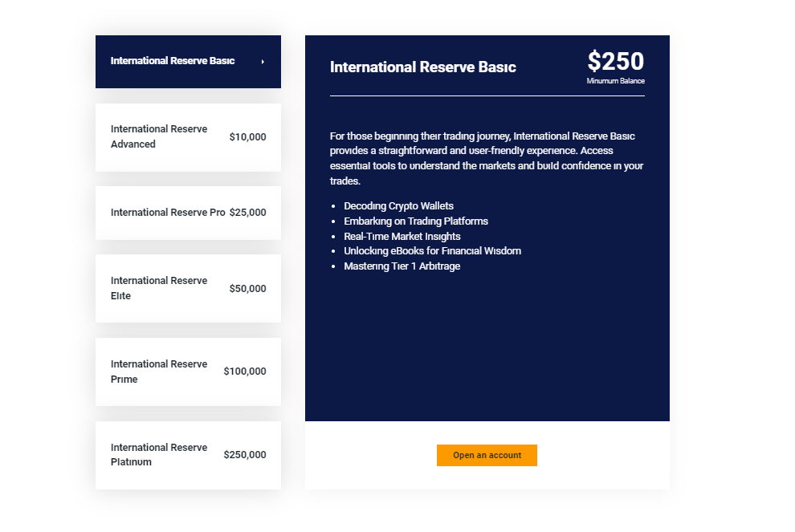795x532 pixels.
Task: Choose the International Reserve Elite plan
Action: click(188, 288)
